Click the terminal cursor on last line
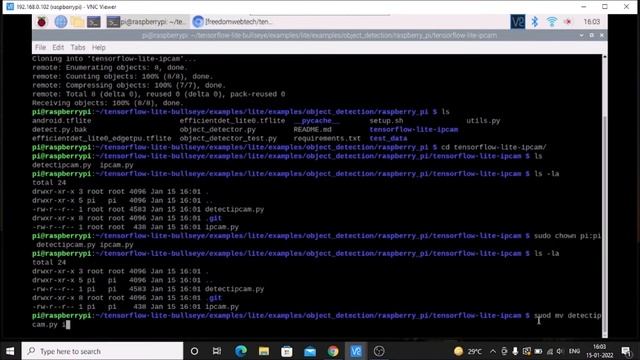Viewport: 640px width, 360px height. [68, 324]
